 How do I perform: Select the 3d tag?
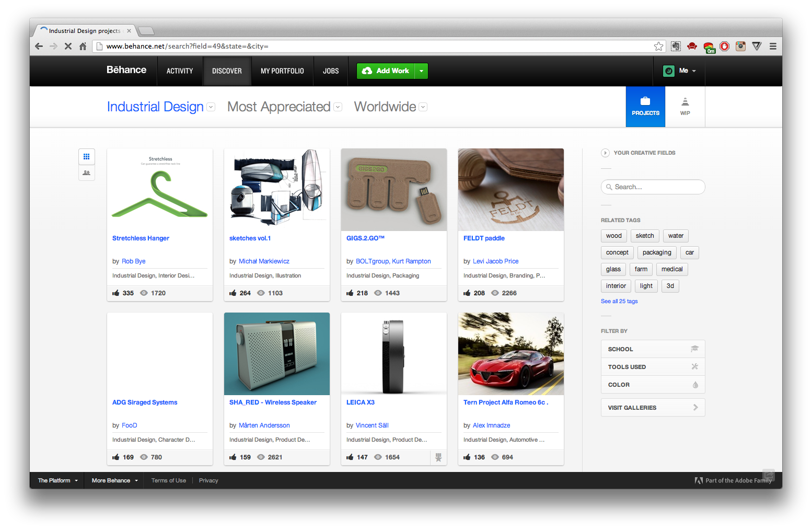pyautogui.click(x=670, y=286)
